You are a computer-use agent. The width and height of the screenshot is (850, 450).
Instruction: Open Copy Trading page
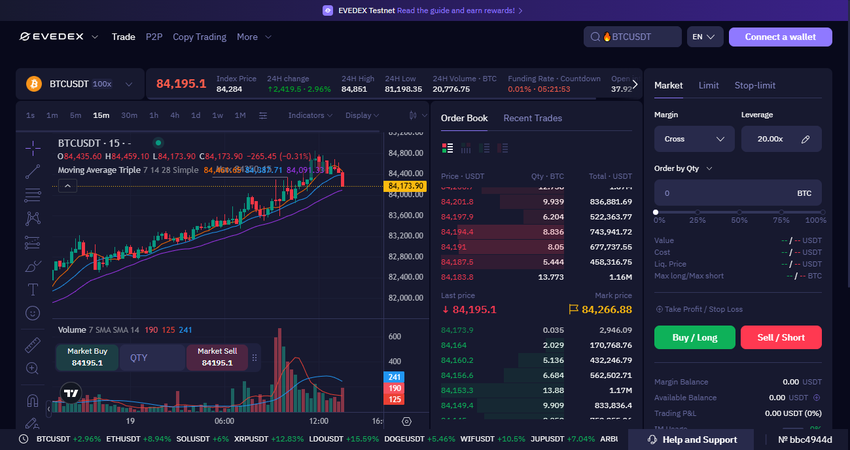[x=199, y=37]
